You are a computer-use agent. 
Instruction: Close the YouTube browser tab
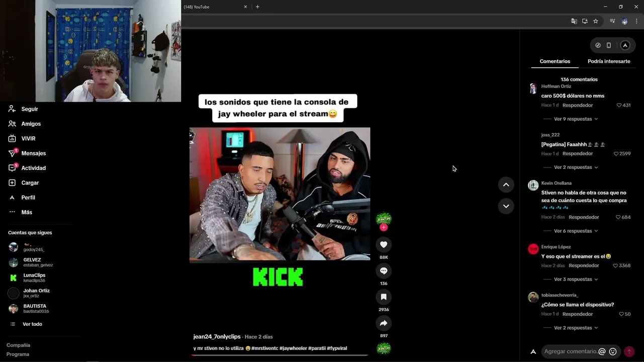tap(246, 7)
